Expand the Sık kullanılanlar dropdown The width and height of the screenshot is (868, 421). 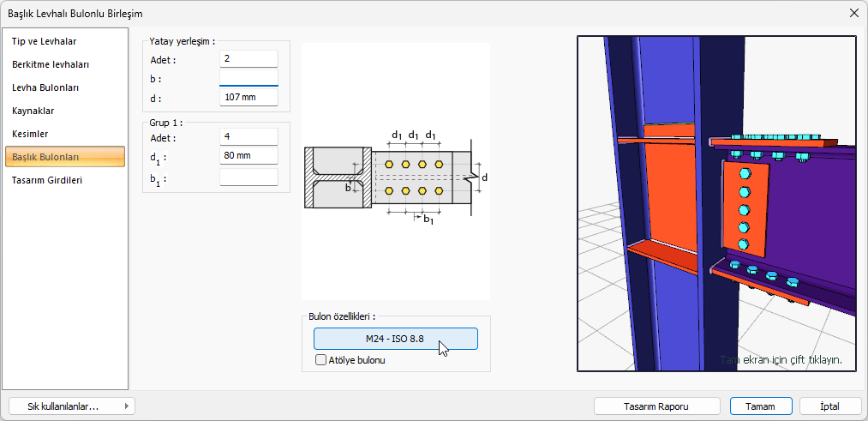click(71, 406)
